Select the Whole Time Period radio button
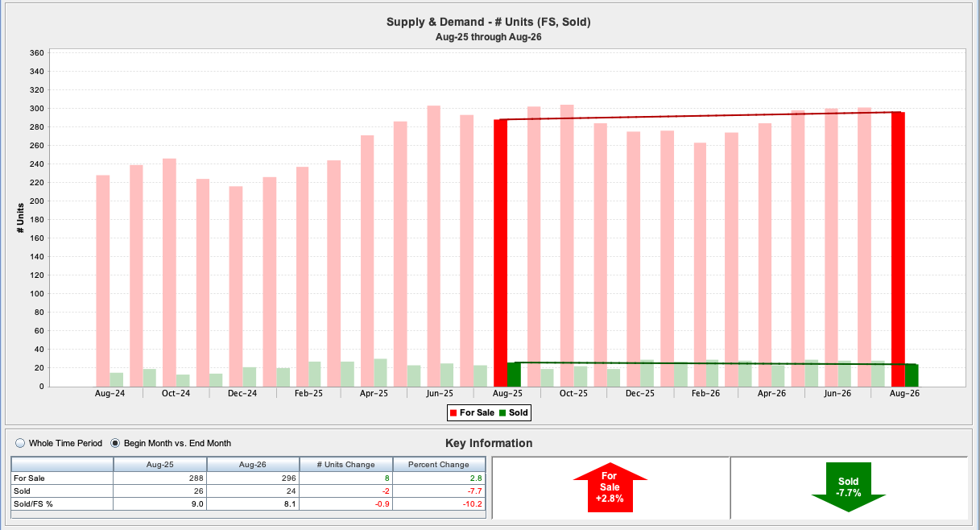The image size is (980, 530). click(x=20, y=443)
